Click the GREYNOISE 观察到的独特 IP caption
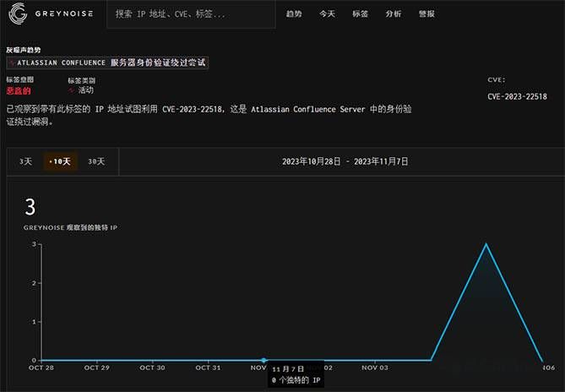This screenshot has width=565, height=392. [70, 228]
